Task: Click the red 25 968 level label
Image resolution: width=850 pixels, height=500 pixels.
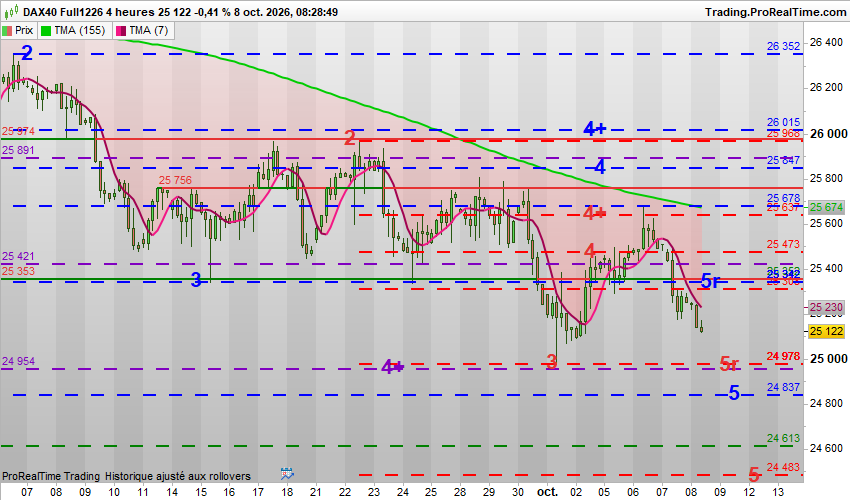Action: 783,133
